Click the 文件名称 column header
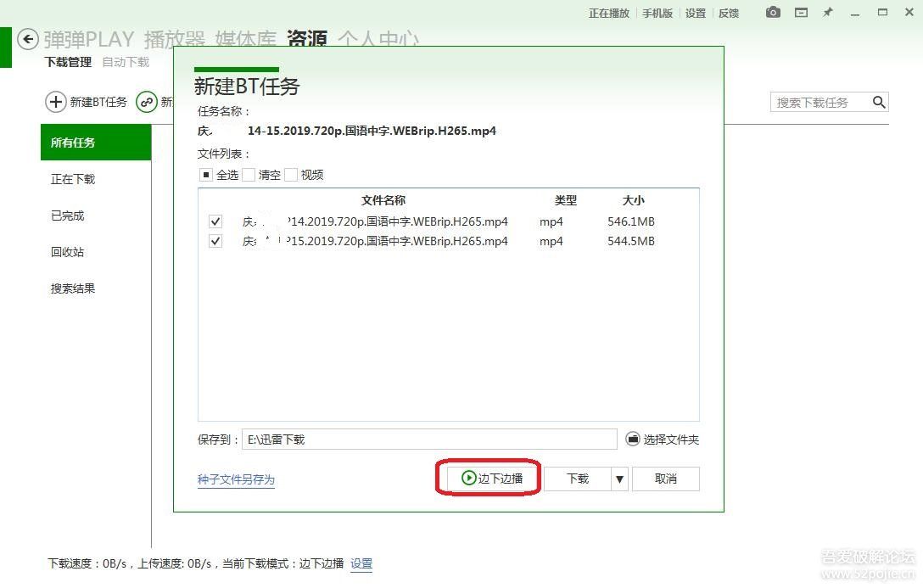The height and width of the screenshot is (588, 923). pyautogui.click(x=383, y=201)
